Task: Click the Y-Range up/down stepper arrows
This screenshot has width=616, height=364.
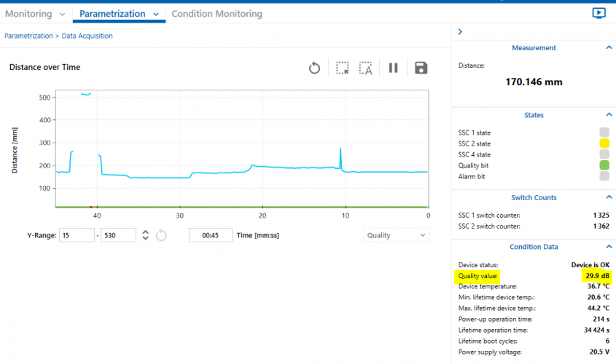Action: pyautogui.click(x=146, y=235)
